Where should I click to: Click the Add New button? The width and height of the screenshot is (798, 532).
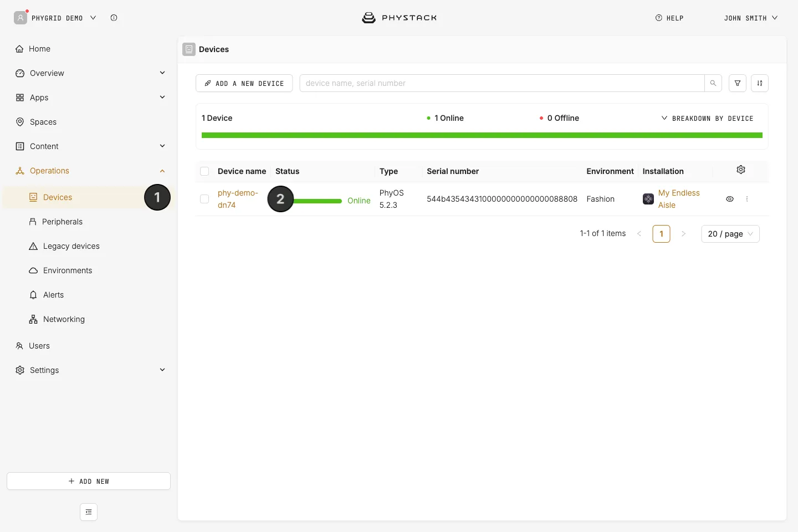click(89, 481)
